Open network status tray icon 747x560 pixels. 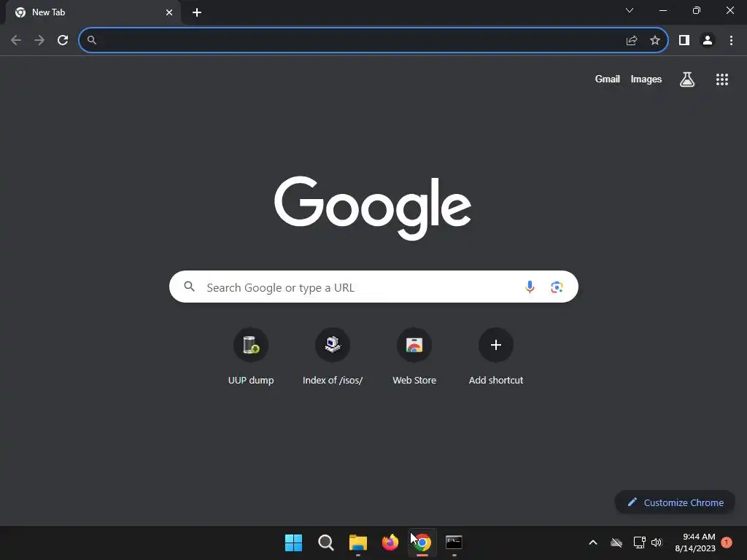(x=639, y=542)
